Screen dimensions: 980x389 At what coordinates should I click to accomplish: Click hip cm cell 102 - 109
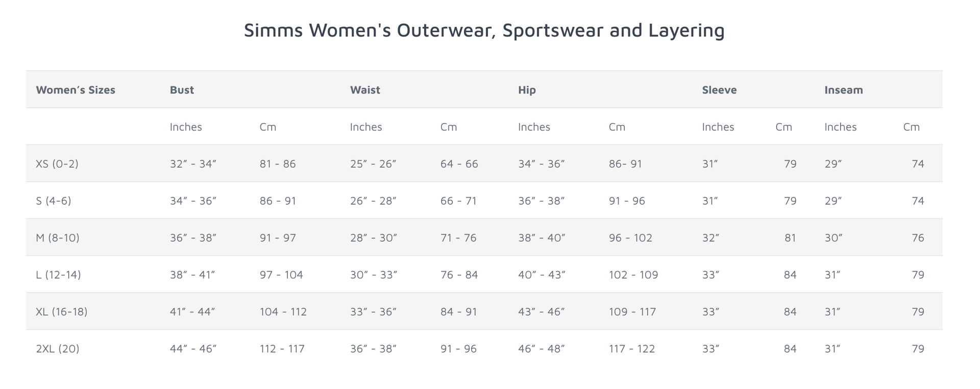click(x=633, y=275)
